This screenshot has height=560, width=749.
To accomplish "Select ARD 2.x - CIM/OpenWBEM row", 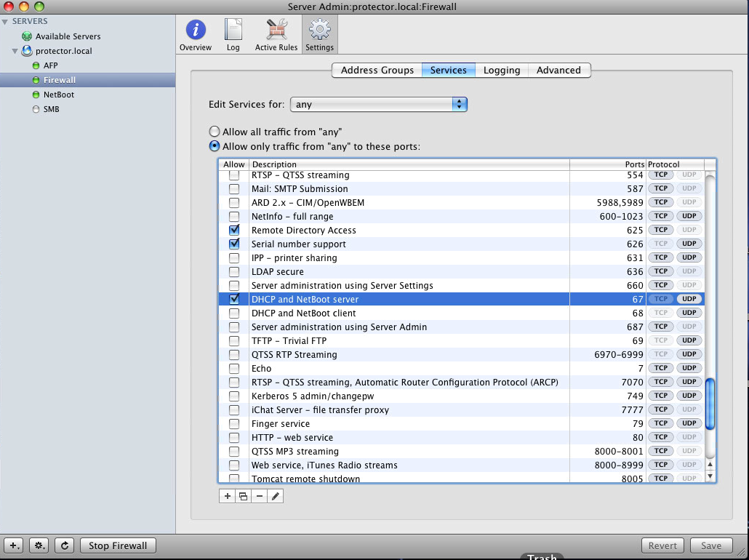I will pyautogui.click(x=461, y=203).
